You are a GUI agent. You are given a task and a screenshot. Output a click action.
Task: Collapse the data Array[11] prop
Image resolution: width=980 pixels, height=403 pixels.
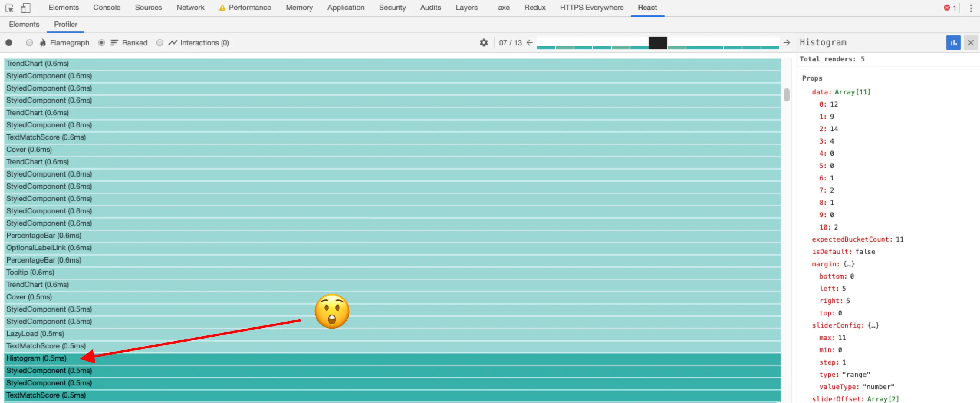[x=841, y=92]
